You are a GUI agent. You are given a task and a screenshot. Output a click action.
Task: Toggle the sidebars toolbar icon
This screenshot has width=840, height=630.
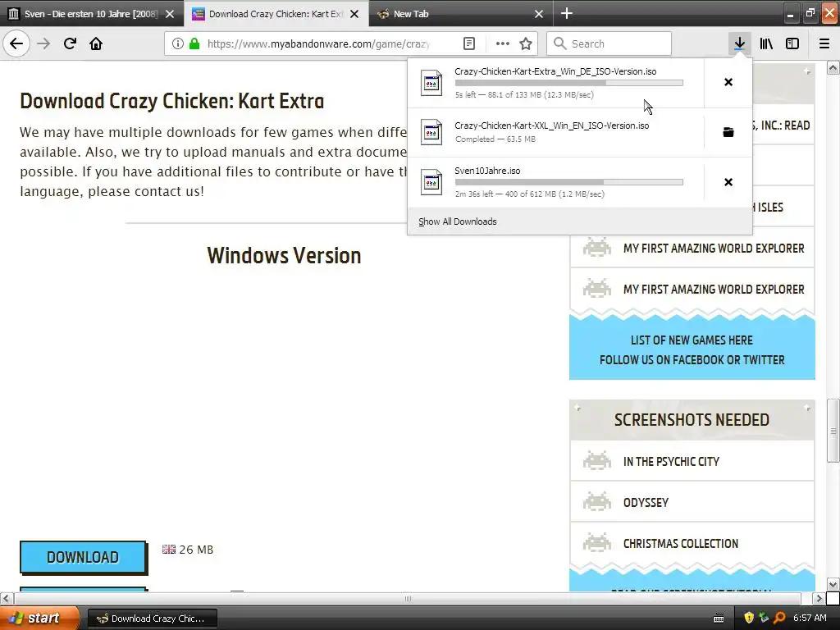[x=792, y=43]
